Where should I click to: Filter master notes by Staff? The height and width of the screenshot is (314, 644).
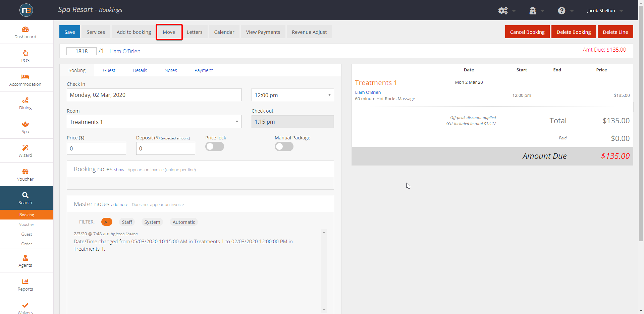click(127, 222)
